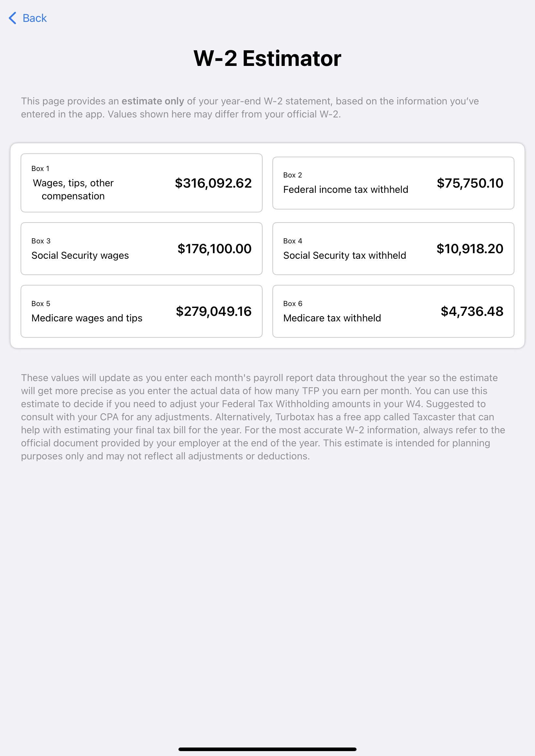535x756 pixels.
Task: Tap the $10,918.20 Social Security tax value
Action: 470,249
